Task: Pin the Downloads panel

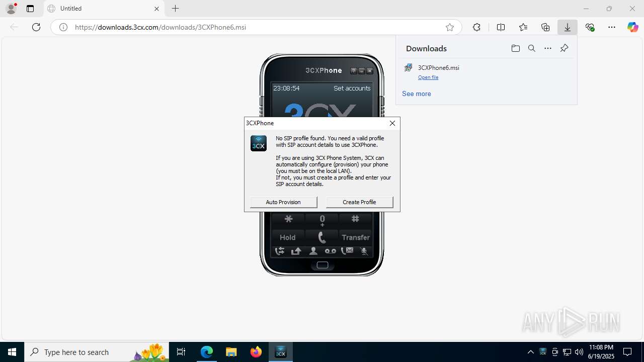Action: click(x=564, y=48)
